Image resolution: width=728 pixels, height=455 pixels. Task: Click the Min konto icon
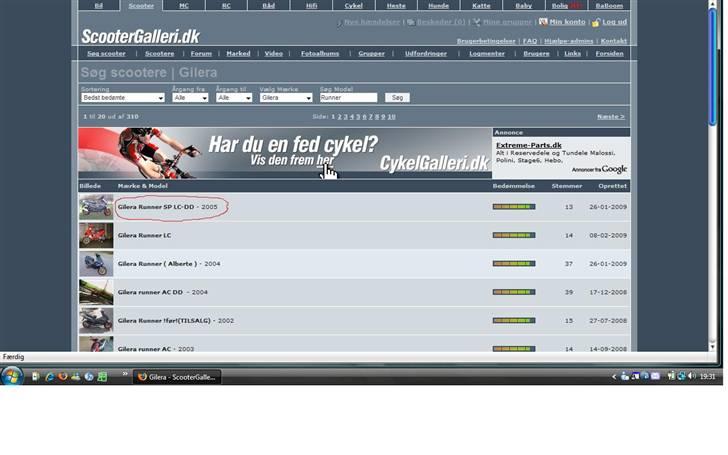(x=543, y=21)
